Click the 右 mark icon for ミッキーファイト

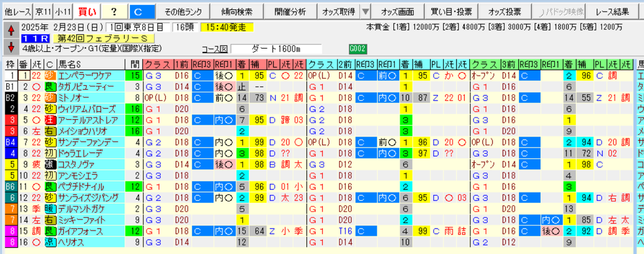(50, 220)
